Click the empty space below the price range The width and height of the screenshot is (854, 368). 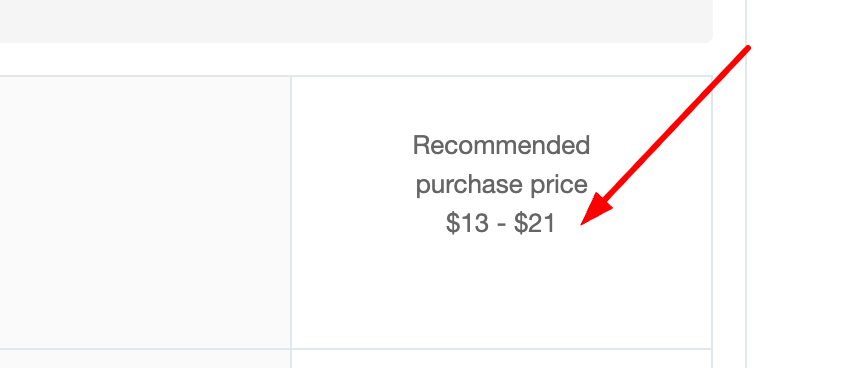click(501, 291)
